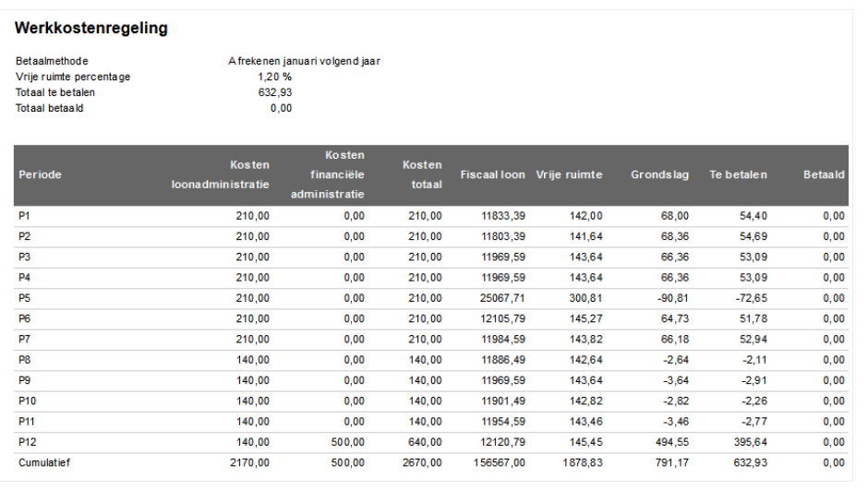Click the cumulative fiscaal loon 156567,00
This screenshot has height=490, width=868.
500,462
